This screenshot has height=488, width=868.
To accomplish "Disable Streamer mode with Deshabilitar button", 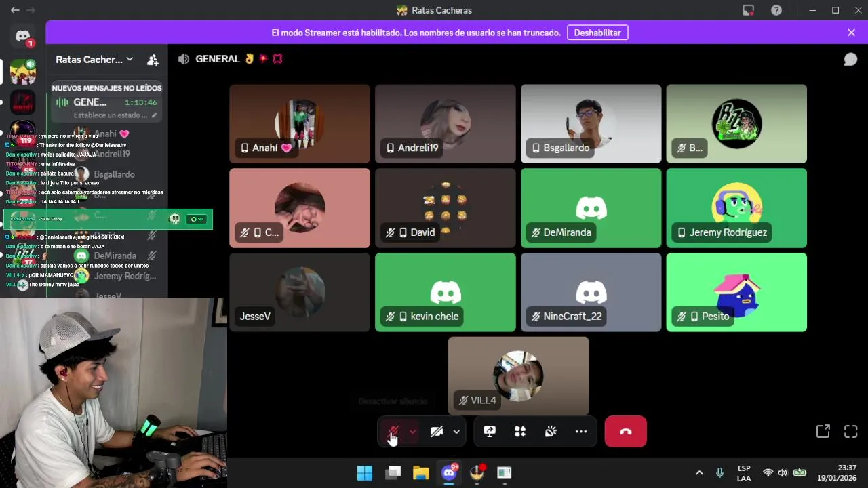I will click(x=597, y=33).
